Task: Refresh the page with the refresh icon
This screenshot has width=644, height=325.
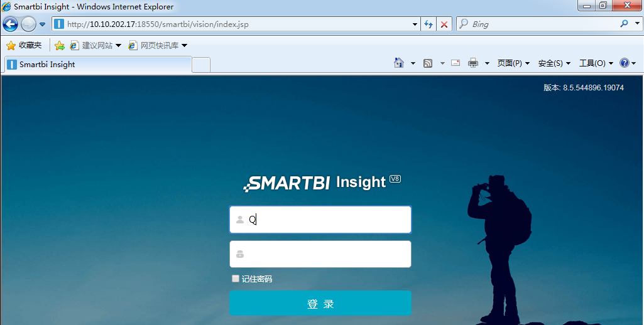Action: pos(428,24)
